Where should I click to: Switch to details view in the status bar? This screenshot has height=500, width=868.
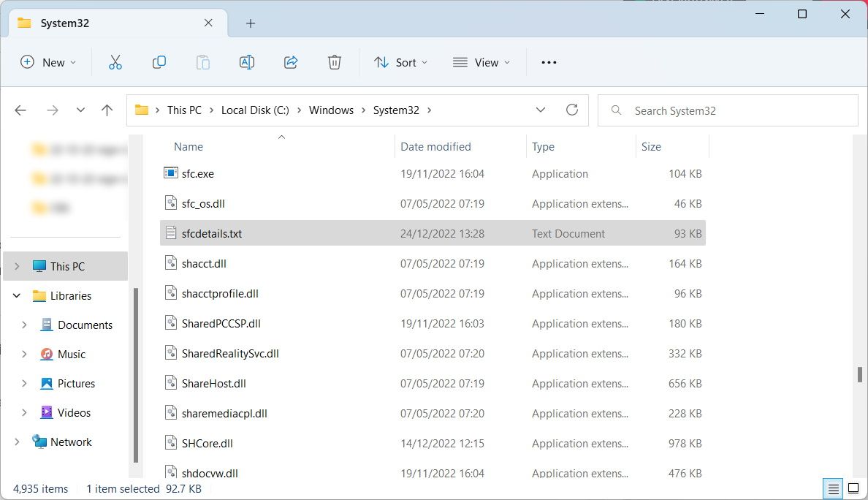click(832, 488)
